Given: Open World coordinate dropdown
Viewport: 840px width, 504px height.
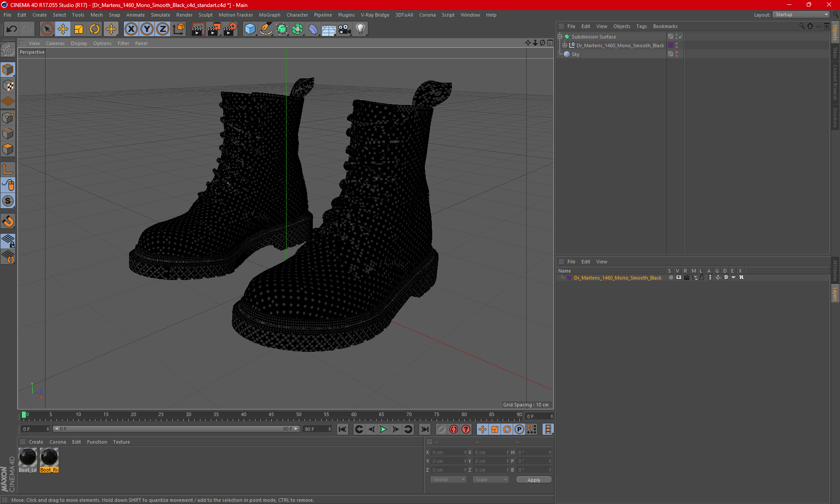Looking at the screenshot, I should 448,479.
